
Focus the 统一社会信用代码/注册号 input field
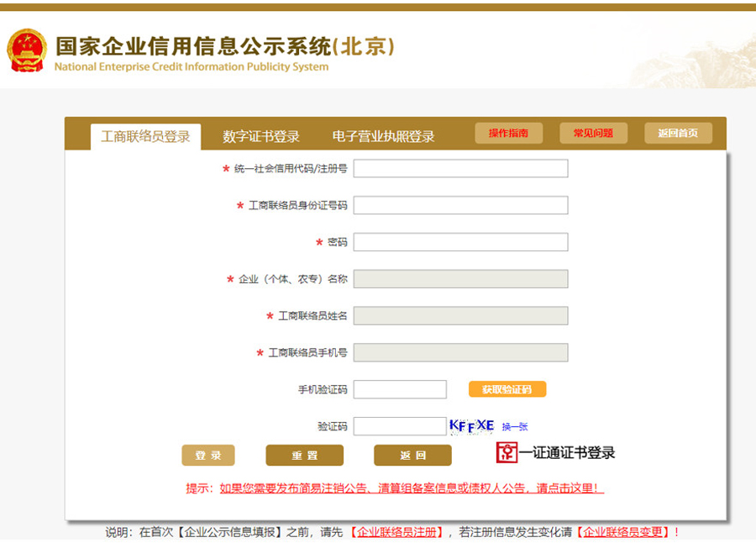pyautogui.click(x=460, y=168)
